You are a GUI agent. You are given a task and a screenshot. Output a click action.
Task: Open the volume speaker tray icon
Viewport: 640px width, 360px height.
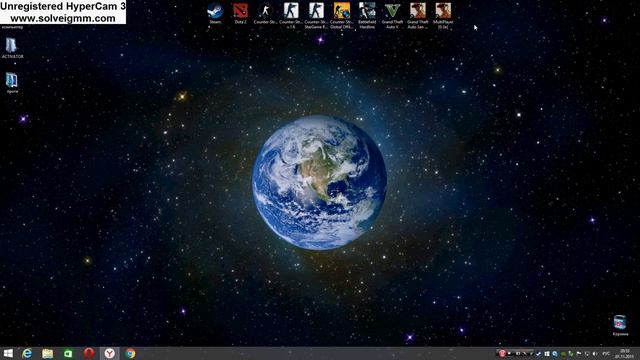(x=595, y=354)
